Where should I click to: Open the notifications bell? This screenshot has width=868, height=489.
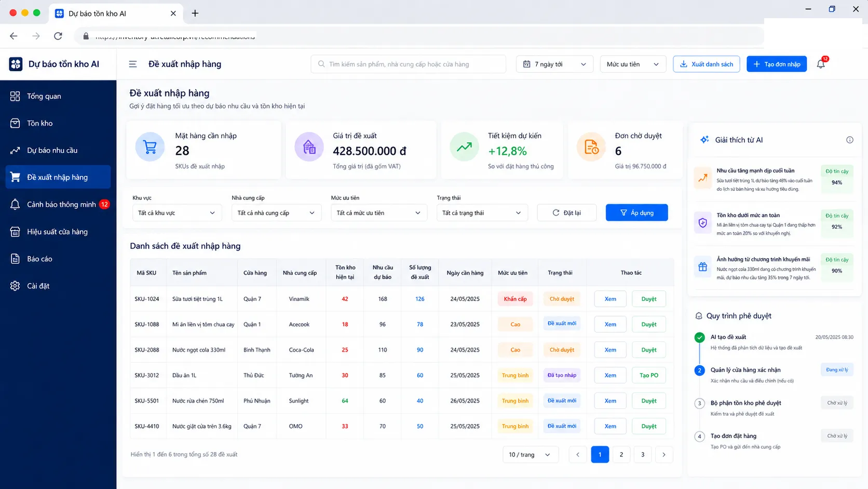tap(821, 64)
